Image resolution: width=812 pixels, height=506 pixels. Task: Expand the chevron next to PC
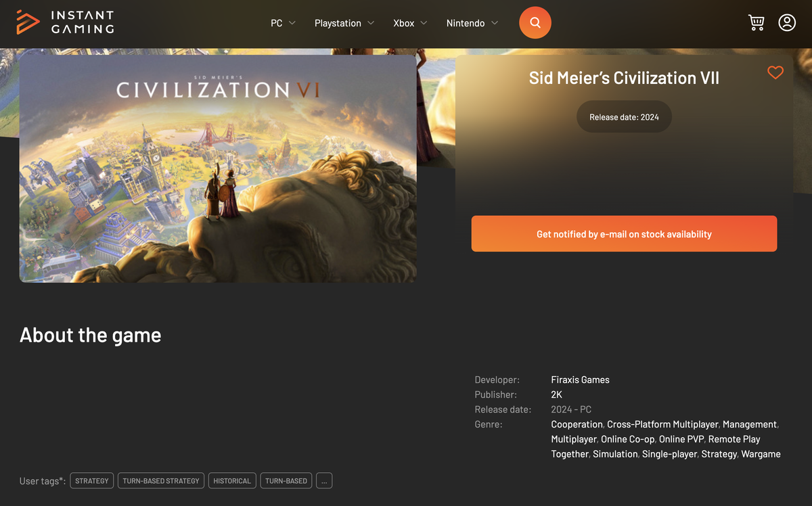(292, 23)
